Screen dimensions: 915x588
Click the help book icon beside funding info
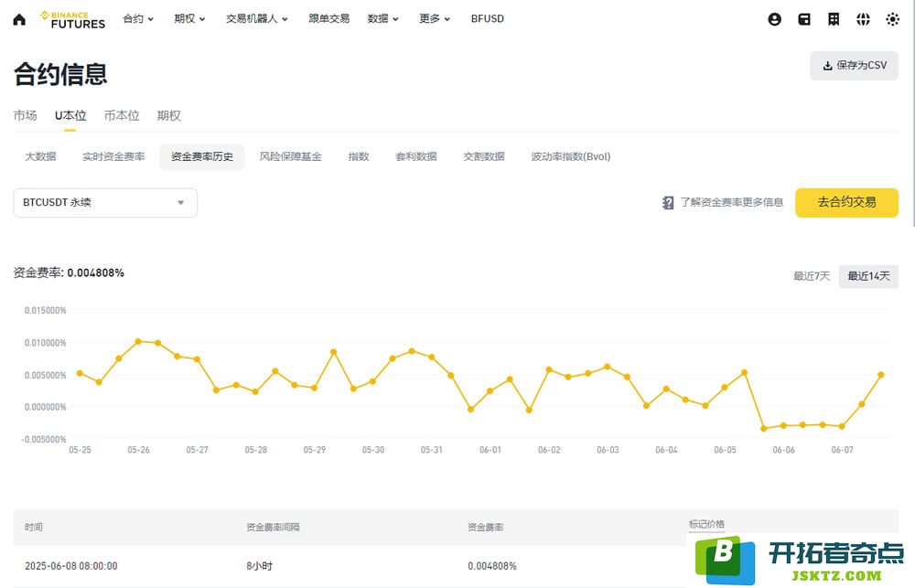coord(668,202)
